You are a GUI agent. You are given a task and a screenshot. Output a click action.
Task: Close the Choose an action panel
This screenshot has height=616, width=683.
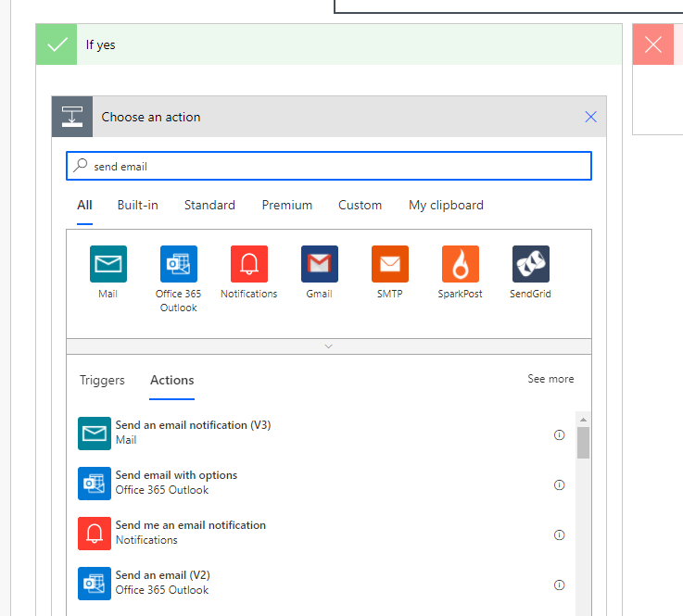coord(590,117)
